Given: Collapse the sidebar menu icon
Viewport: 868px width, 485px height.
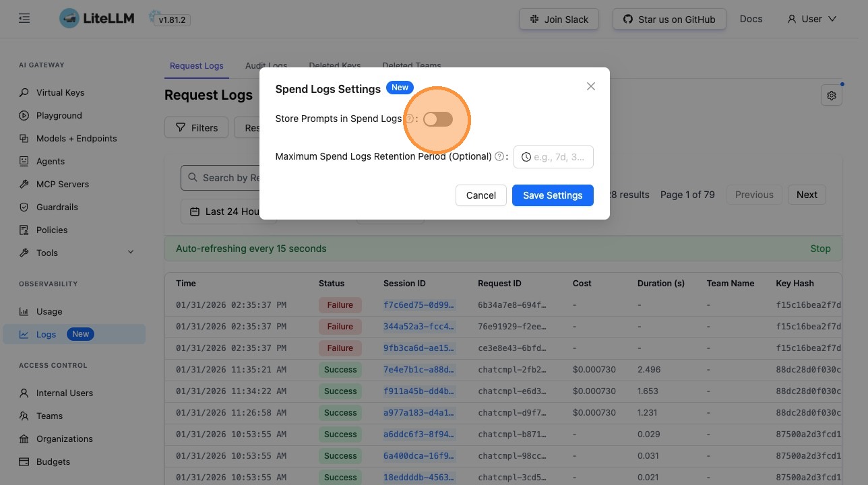Looking at the screenshot, I should pyautogui.click(x=24, y=19).
